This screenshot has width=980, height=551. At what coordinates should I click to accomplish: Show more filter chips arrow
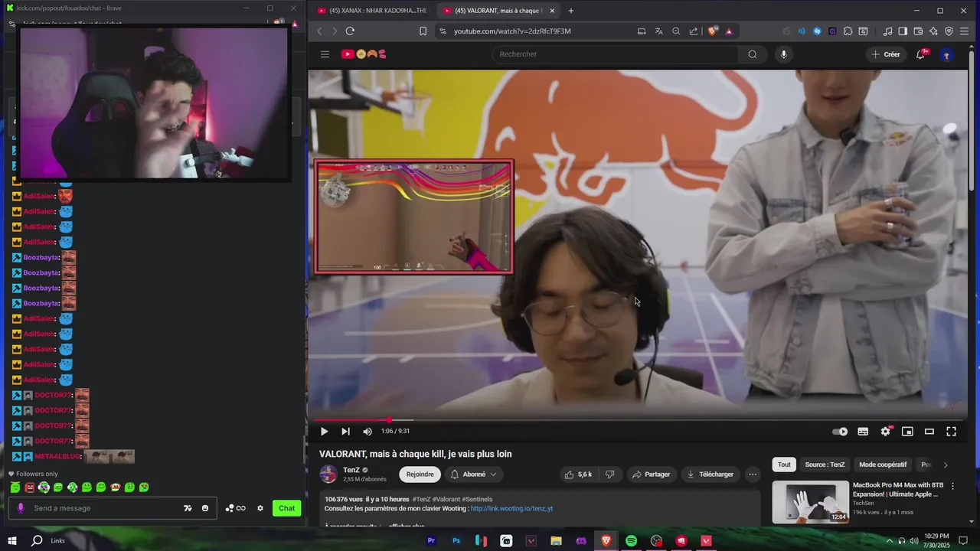[x=945, y=465]
